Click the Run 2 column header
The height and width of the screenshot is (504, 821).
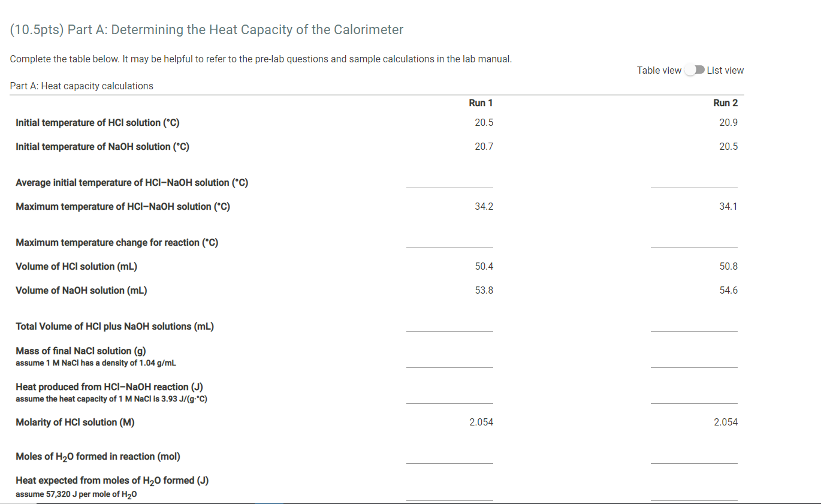[x=726, y=102]
